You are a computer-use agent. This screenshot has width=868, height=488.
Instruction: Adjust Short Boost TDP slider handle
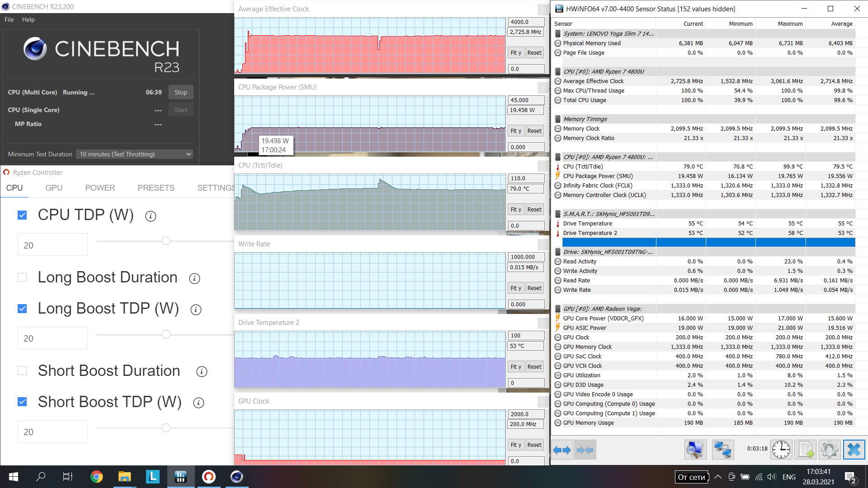pos(166,427)
